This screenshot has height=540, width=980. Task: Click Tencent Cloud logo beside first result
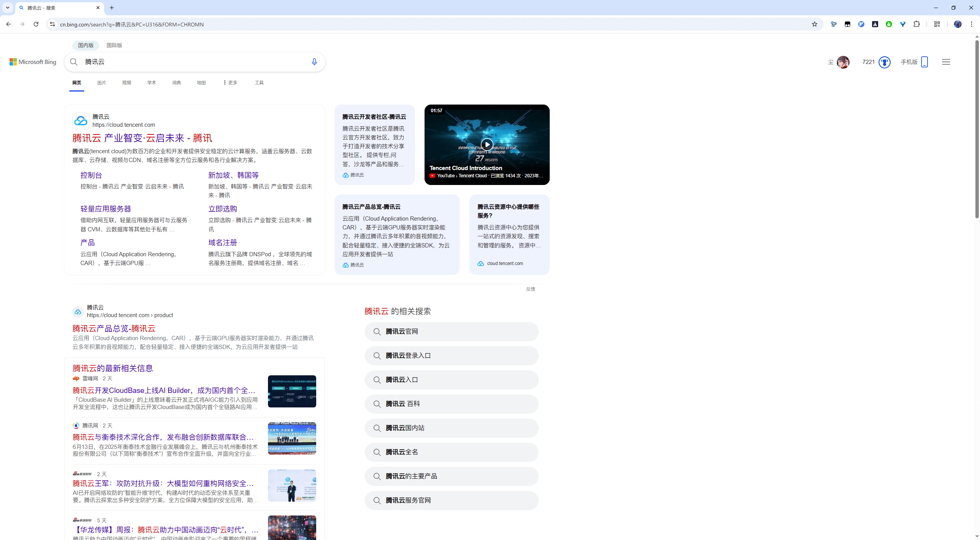pos(81,121)
